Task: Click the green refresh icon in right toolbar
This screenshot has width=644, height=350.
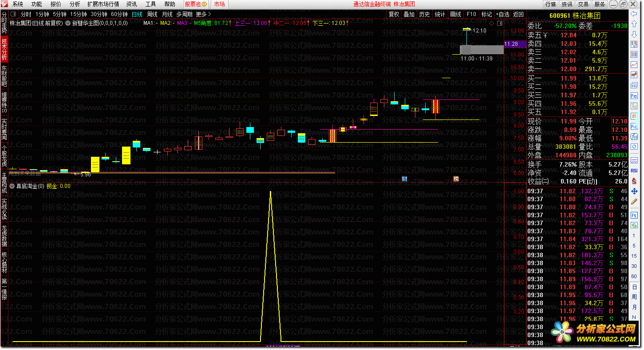Action: [634, 225]
